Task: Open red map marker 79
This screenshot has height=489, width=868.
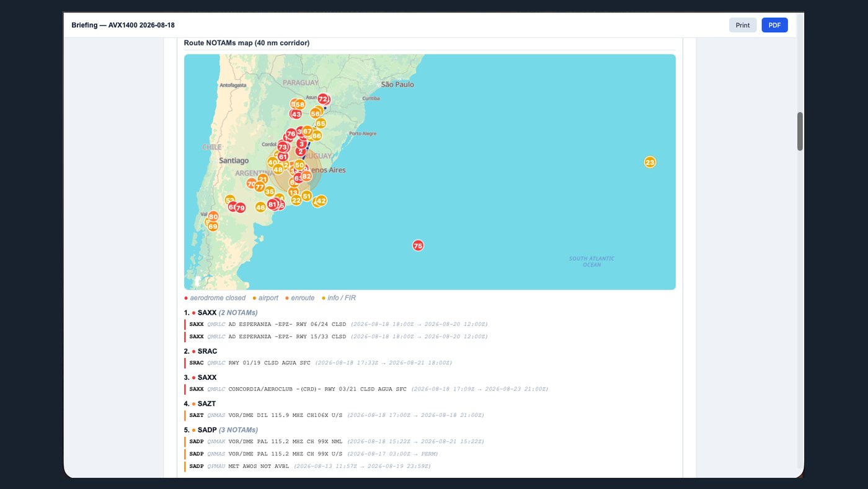Action: (240, 208)
